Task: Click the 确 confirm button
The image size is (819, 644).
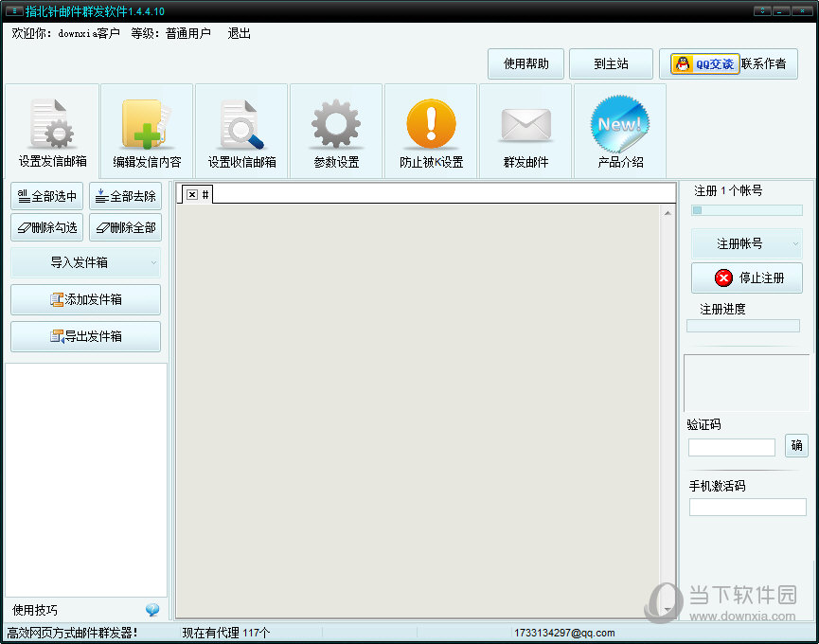Action: point(796,445)
